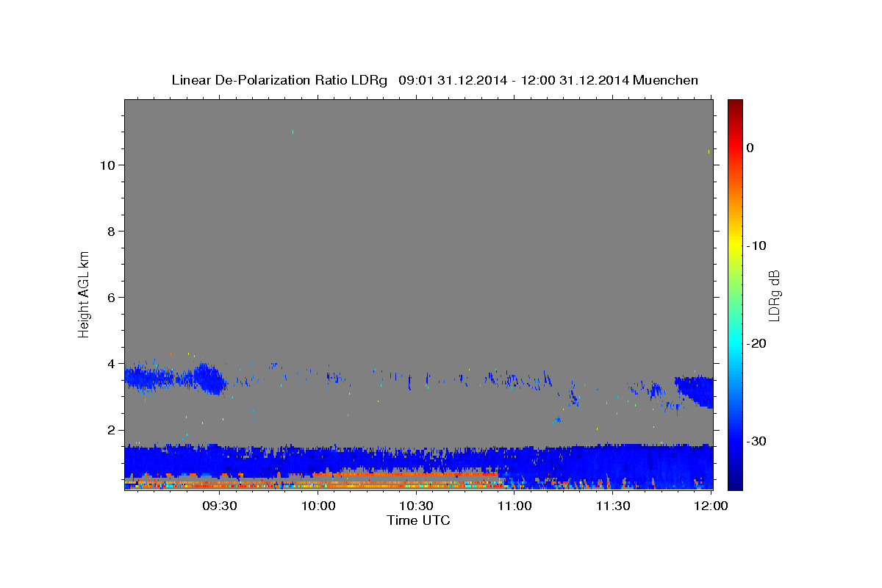The width and height of the screenshot is (882, 588).
Task: Click the dark blue bottom of colorbar
Action: [735, 481]
